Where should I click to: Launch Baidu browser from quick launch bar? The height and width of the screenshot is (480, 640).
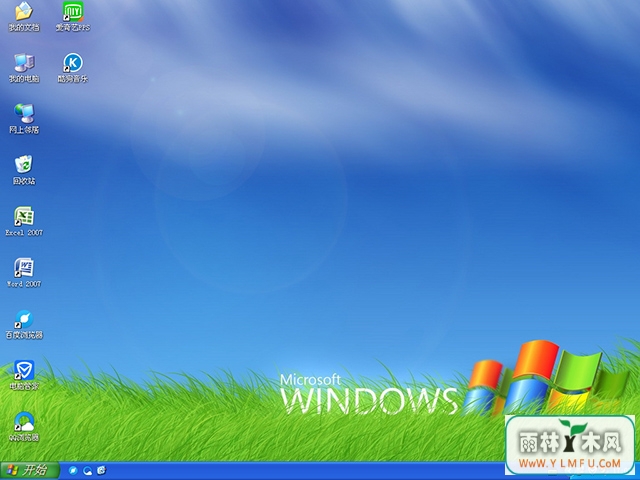73,471
